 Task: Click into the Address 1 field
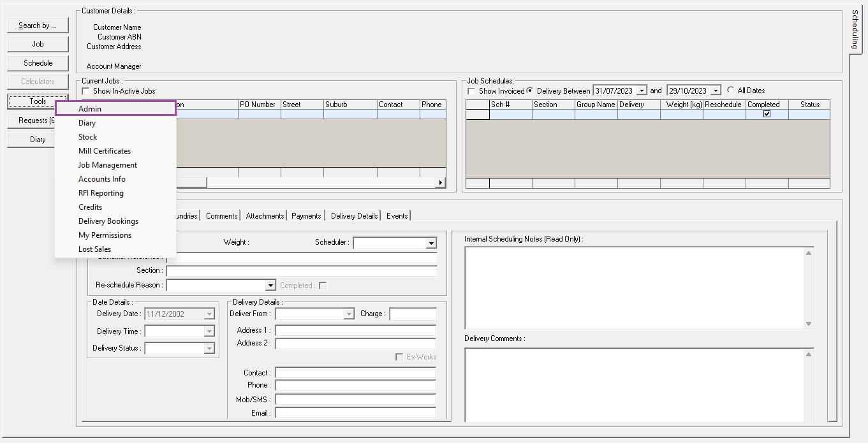pyautogui.click(x=355, y=331)
